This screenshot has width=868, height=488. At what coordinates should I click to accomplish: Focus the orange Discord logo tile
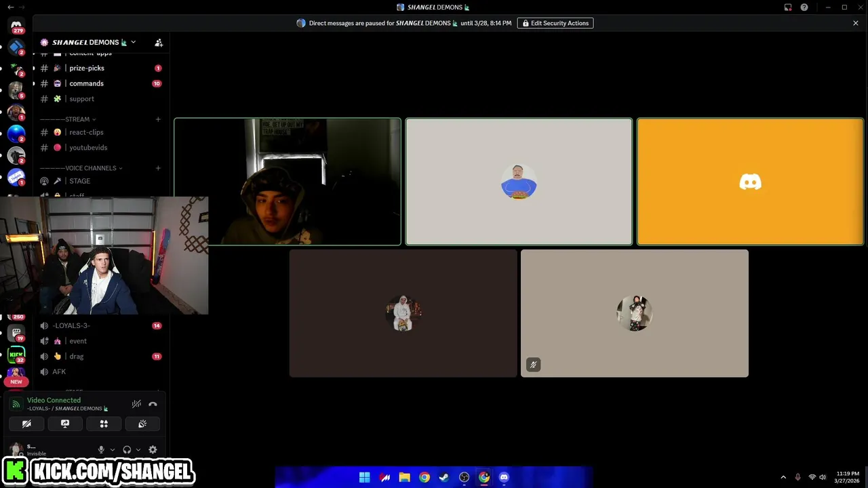750,182
